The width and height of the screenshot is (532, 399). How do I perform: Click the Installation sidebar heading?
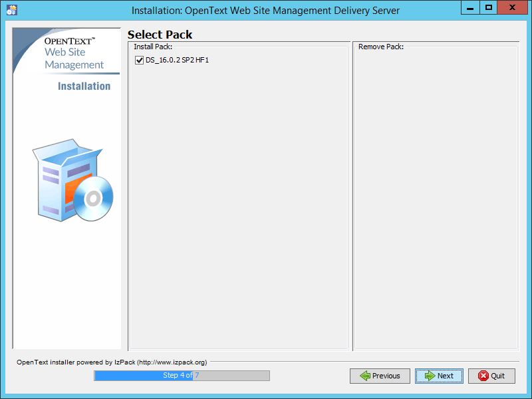coord(84,86)
